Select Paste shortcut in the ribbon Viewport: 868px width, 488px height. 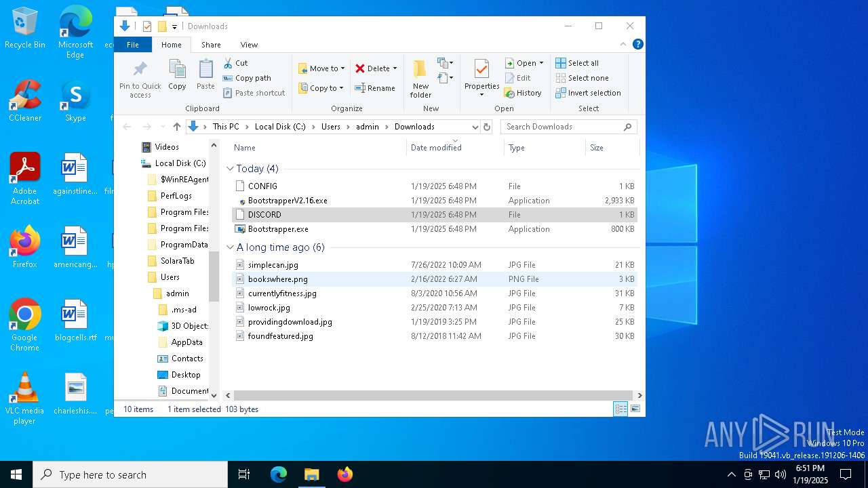(x=254, y=93)
